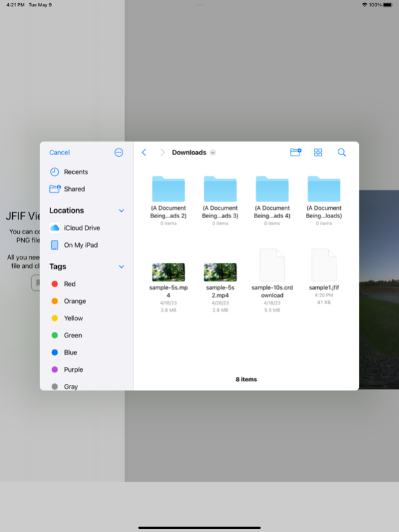
Task: Filter by the Gray tag
Action: coord(87,387)
